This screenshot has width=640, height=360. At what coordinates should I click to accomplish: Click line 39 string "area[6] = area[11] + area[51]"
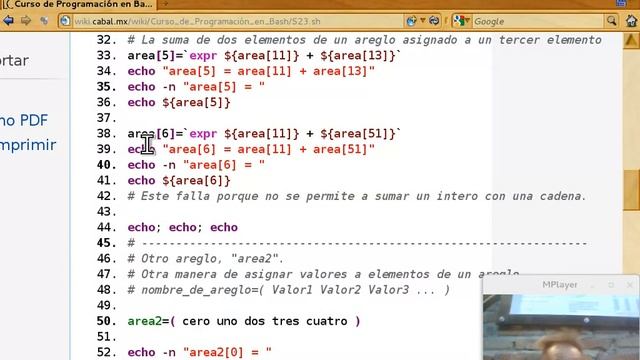(268, 149)
